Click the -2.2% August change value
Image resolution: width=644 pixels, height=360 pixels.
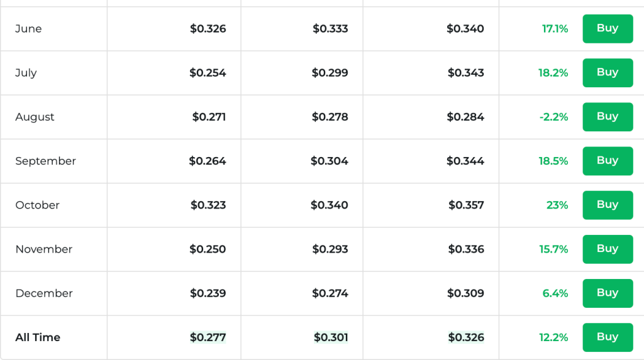[x=553, y=117]
